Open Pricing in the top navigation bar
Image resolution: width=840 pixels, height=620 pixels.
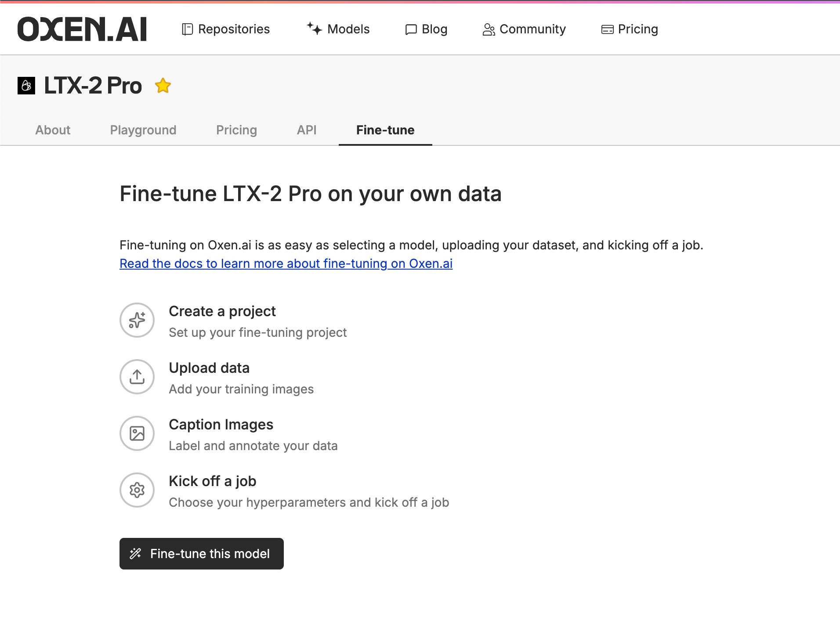(630, 29)
